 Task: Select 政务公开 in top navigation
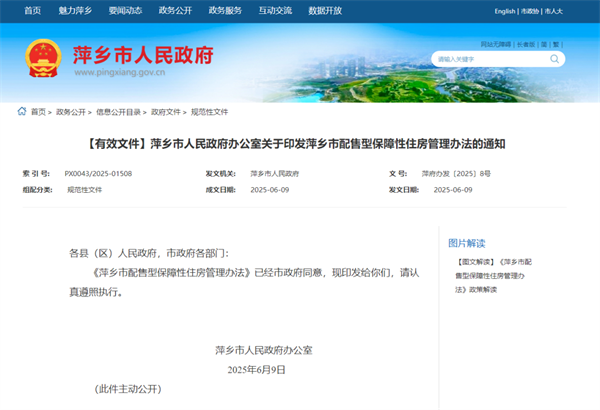pyautogui.click(x=173, y=10)
